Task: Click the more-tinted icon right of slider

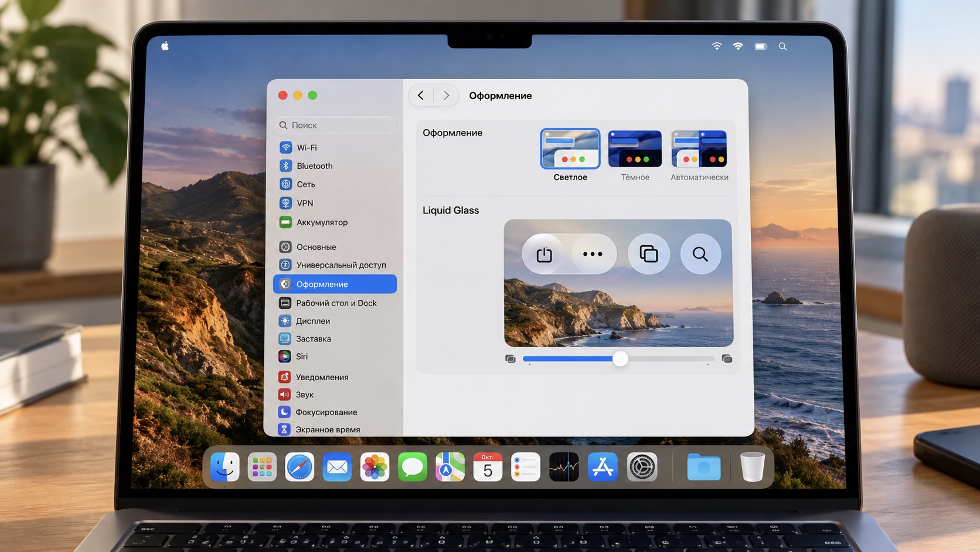Action: (x=727, y=359)
